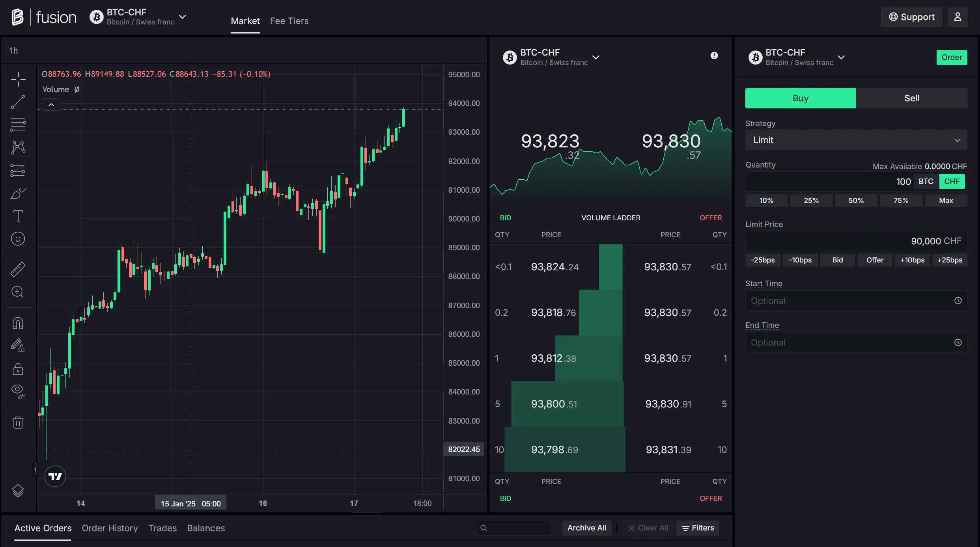
Task: Open the object tree layers icon
Action: tap(18, 491)
